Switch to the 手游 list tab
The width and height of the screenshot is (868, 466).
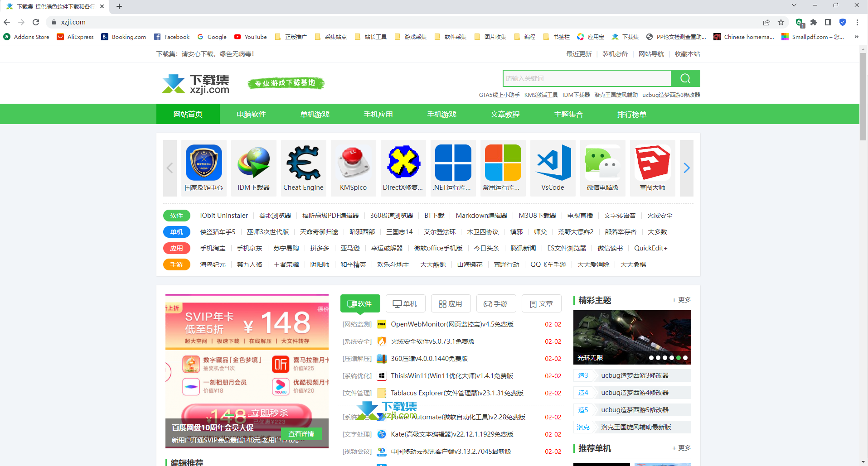tap(496, 303)
